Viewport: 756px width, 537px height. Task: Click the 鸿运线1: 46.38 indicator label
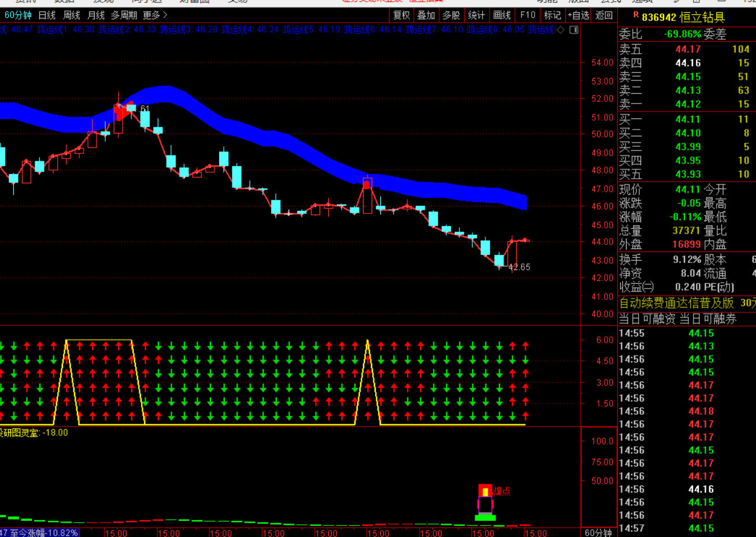[x=65, y=29]
